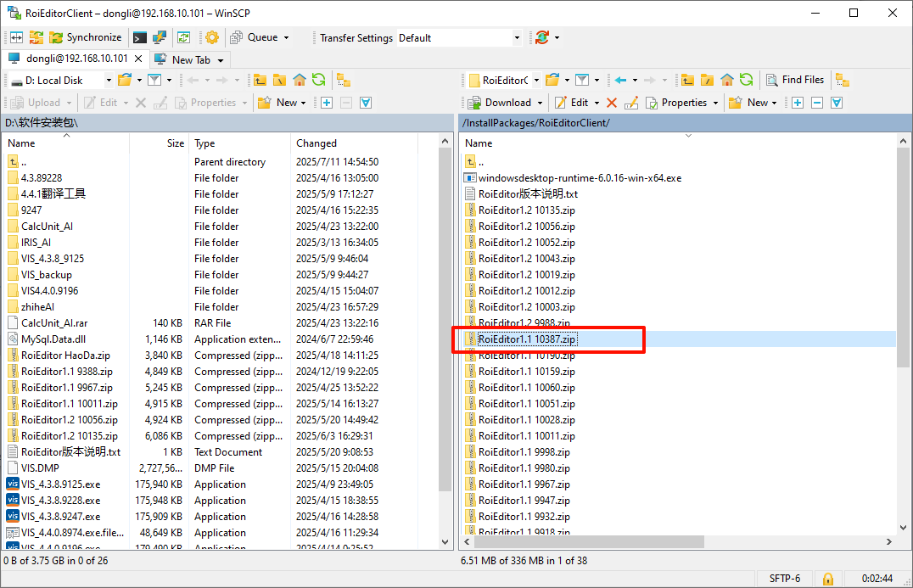Click remote panel Unselect Files minus icon
The width and height of the screenshot is (913, 588).
click(x=817, y=103)
